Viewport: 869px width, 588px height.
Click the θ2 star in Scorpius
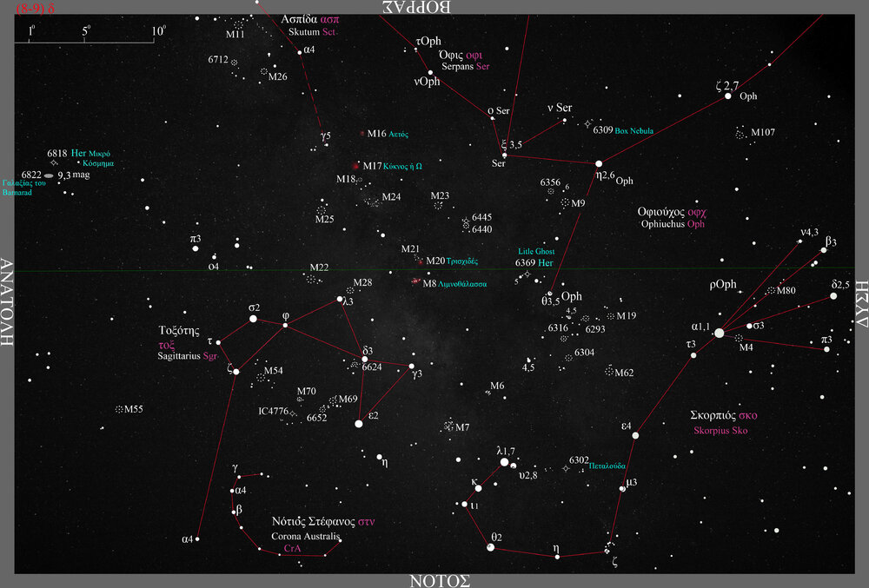tap(491, 547)
